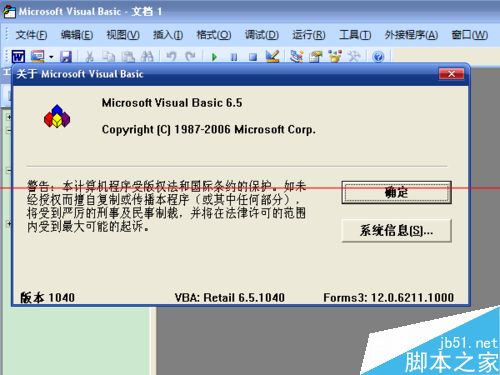Click the VBA: Retail 6.5.1040 text
The image size is (500, 375).
(x=230, y=297)
